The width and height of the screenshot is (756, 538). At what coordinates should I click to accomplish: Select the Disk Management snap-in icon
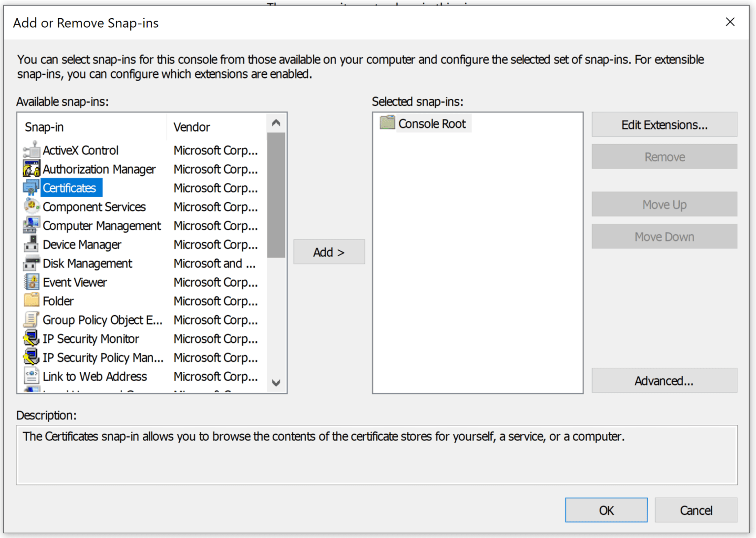point(31,263)
